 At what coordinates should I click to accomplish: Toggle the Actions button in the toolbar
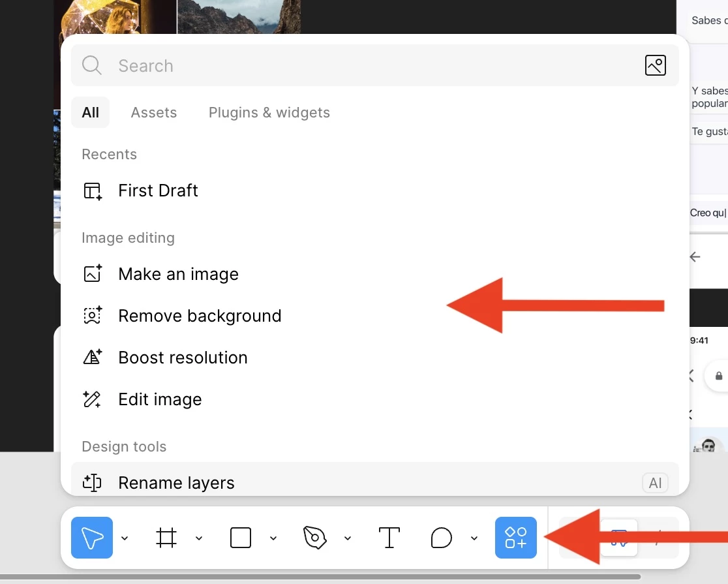pos(516,538)
